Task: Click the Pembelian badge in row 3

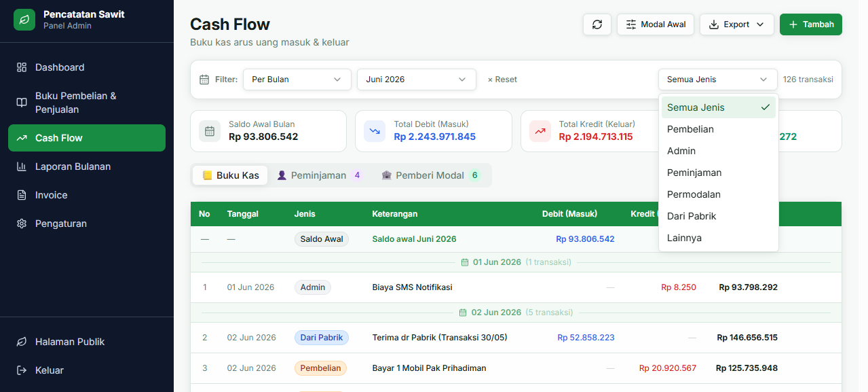Action: [320, 368]
